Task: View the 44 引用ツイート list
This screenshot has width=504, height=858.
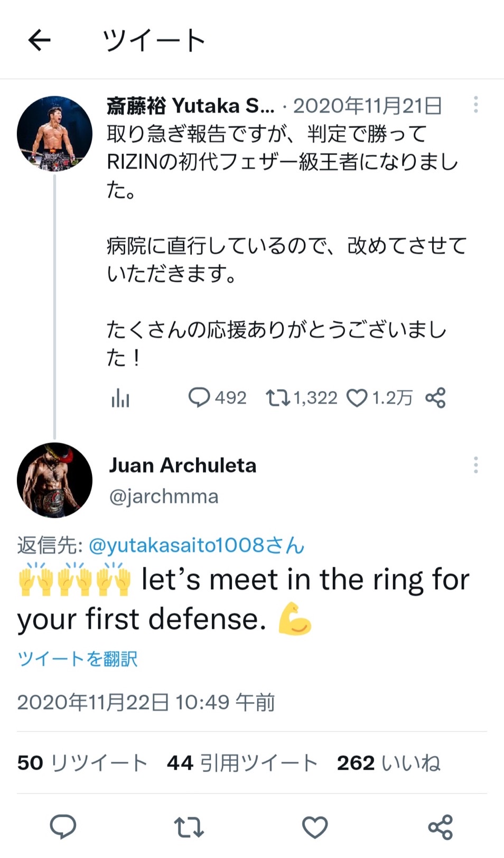Action: 242,763
